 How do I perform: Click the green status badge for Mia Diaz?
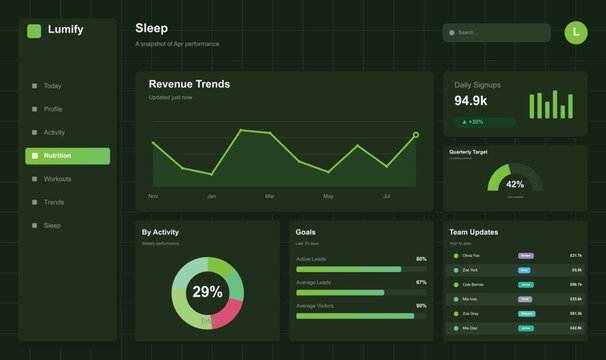click(x=526, y=328)
